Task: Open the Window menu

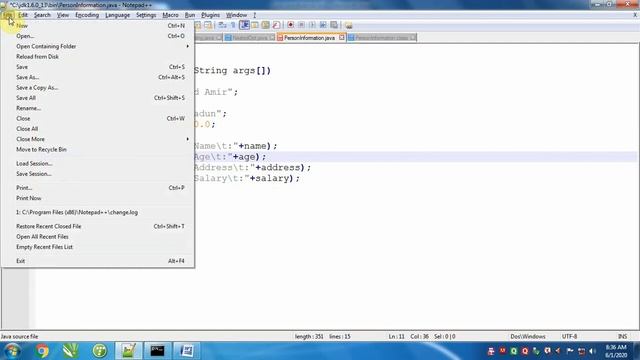Action: pyautogui.click(x=236, y=15)
